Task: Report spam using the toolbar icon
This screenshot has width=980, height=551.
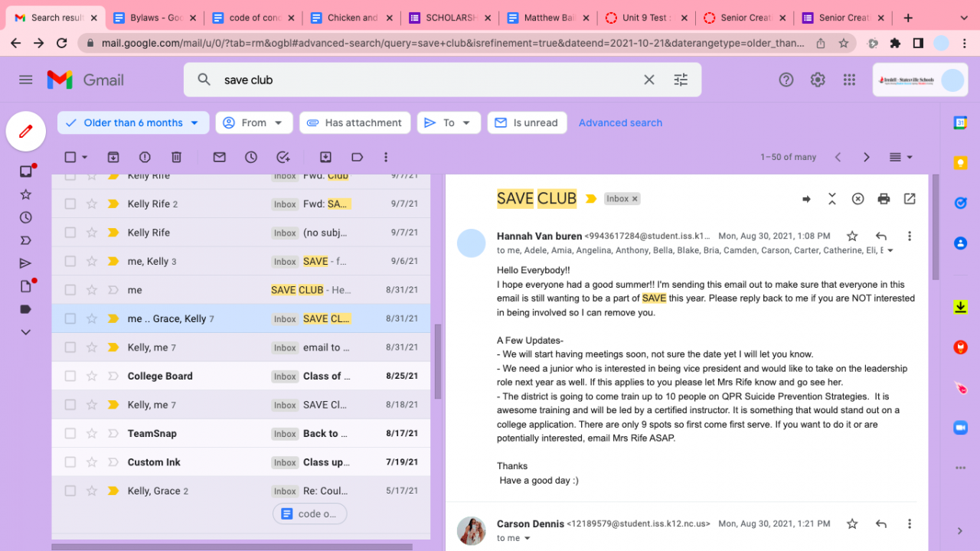Action: click(x=145, y=157)
